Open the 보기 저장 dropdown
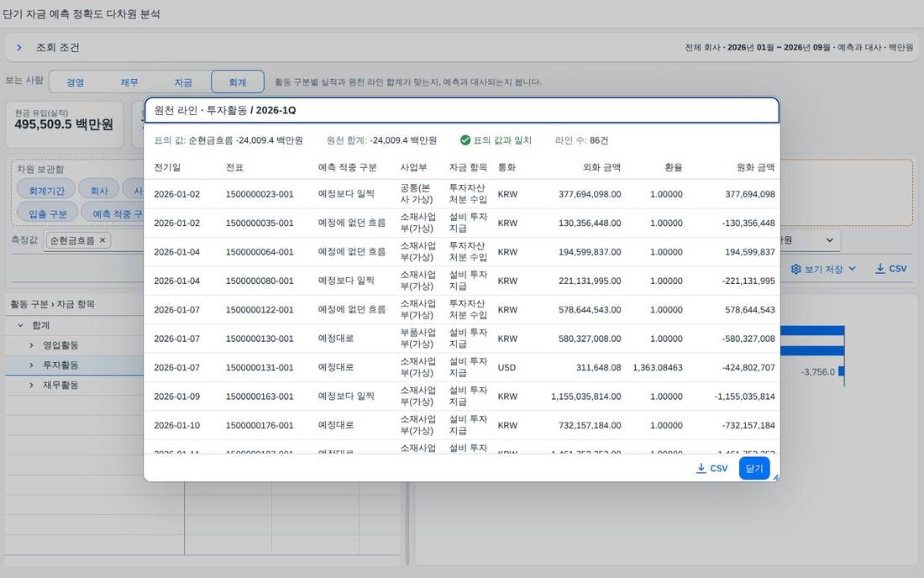The width and height of the screenshot is (924, 578). pos(823,269)
